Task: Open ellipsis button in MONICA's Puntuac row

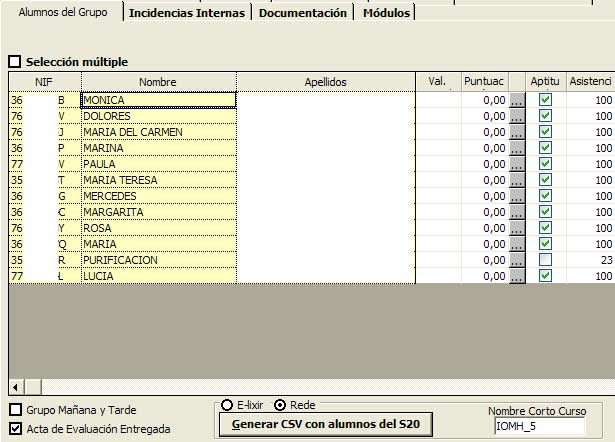Action: [517, 100]
